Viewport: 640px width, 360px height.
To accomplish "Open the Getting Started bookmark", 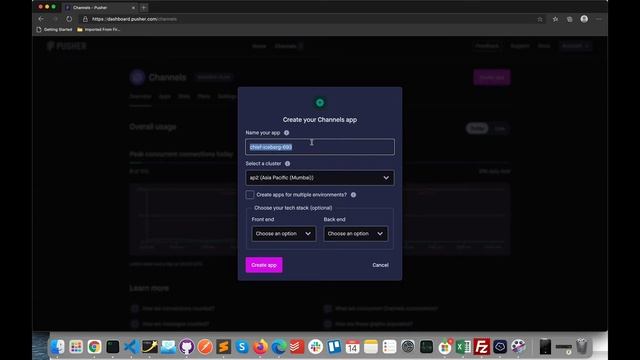I will pos(54,29).
